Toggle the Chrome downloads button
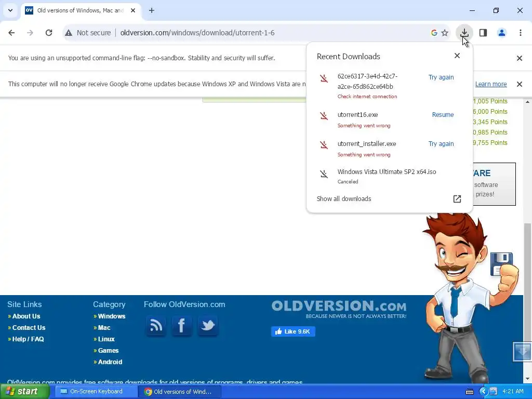This screenshot has height=399, width=532. (x=464, y=33)
